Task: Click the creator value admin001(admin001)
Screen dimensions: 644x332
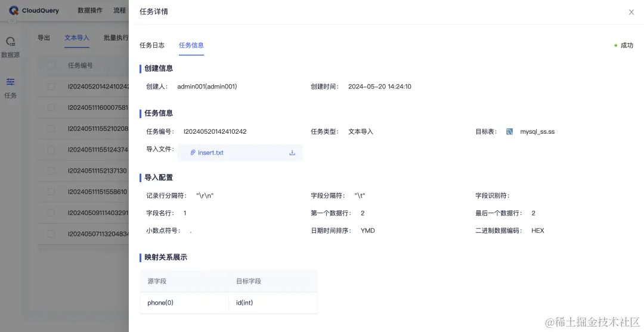Action: (x=207, y=87)
